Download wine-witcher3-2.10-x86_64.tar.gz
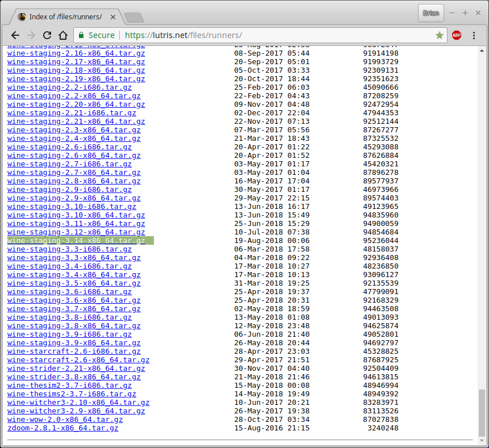The width and height of the screenshot is (489, 448). (78, 403)
